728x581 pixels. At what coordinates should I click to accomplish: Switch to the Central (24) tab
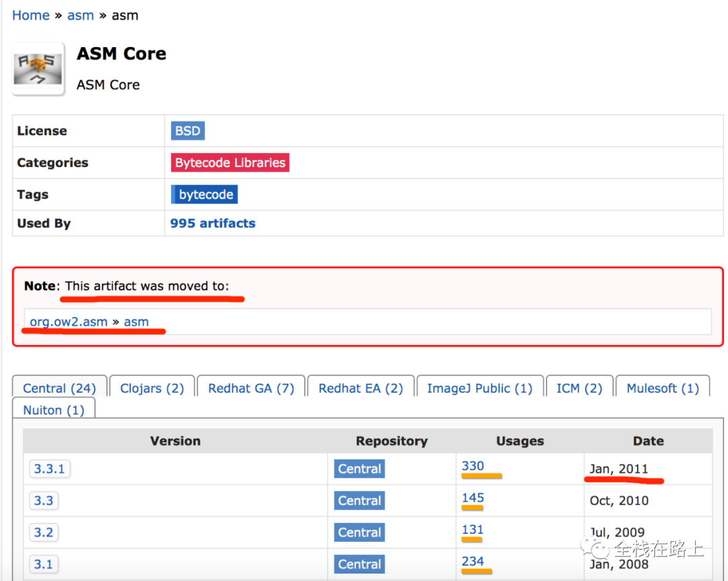pos(59,388)
